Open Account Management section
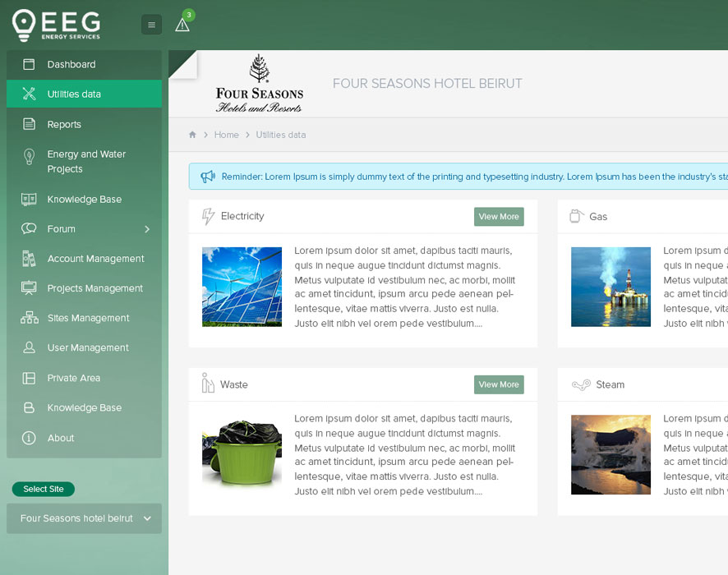 click(x=84, y=259)
